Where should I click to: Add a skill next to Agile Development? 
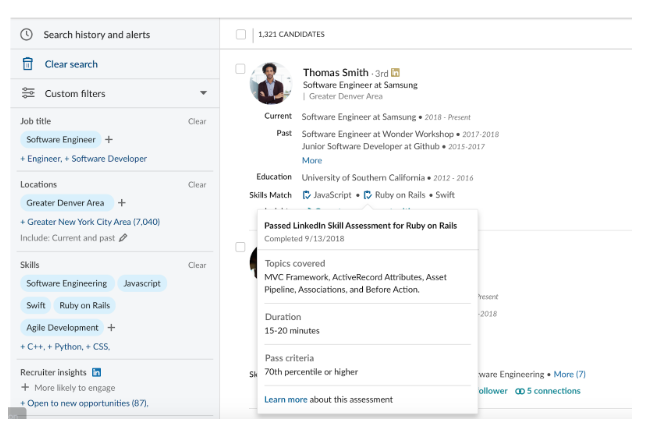pos(112,327)
